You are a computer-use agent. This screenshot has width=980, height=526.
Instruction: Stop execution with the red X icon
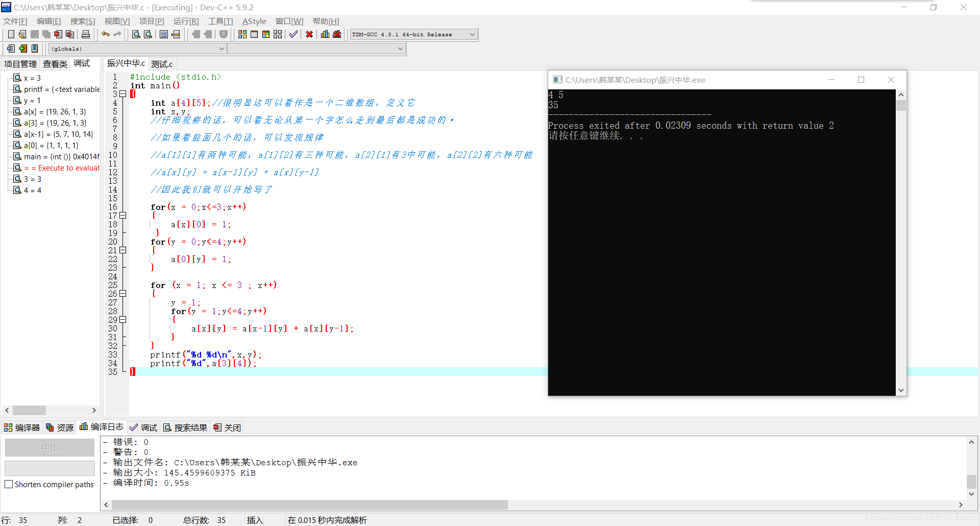(x=309, y=34)
